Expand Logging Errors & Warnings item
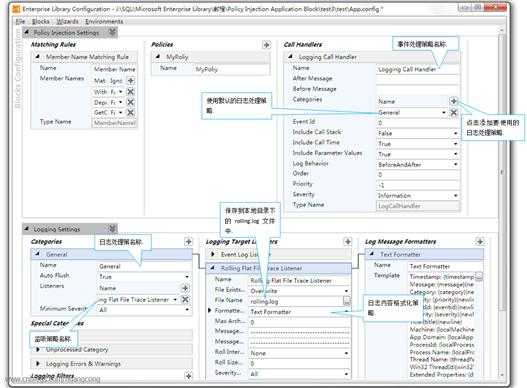Image resolution: width=527 pixels, height=388 pixels. [38, 363]
